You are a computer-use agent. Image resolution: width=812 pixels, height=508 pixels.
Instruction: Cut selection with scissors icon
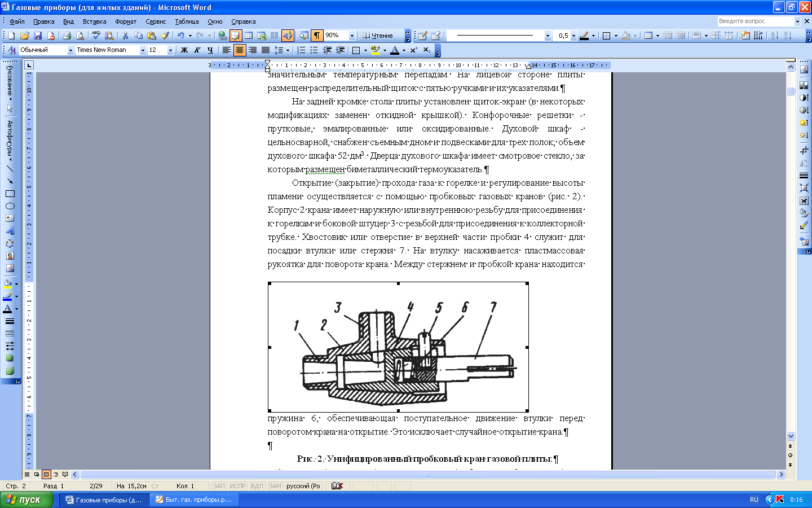125,36
